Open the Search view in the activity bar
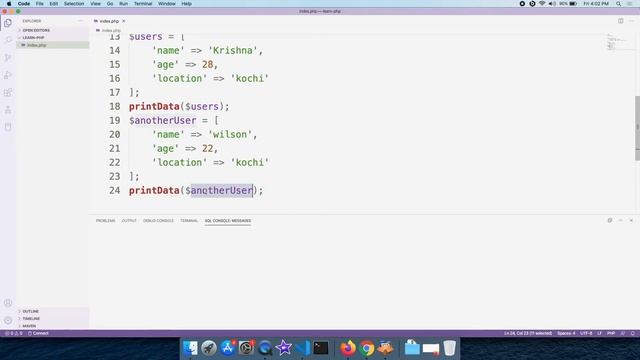 [8, 40]
